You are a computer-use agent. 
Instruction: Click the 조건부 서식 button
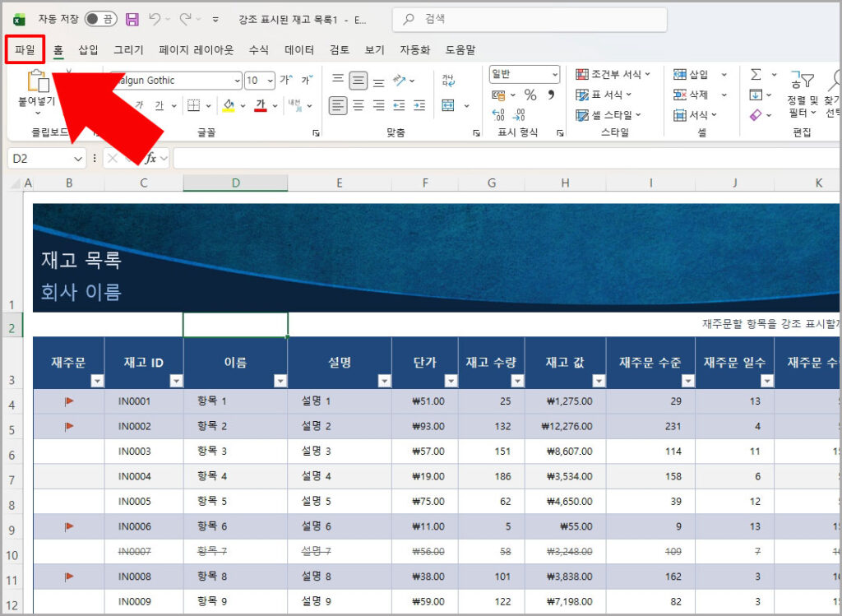(x=613, y=74)
